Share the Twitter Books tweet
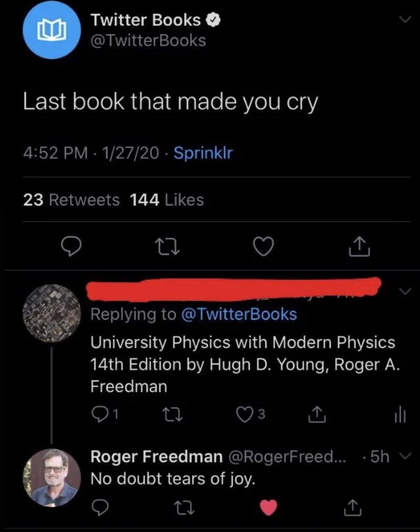Image resolution: width=420 pixels, height=532 pixels. [360, 247]
